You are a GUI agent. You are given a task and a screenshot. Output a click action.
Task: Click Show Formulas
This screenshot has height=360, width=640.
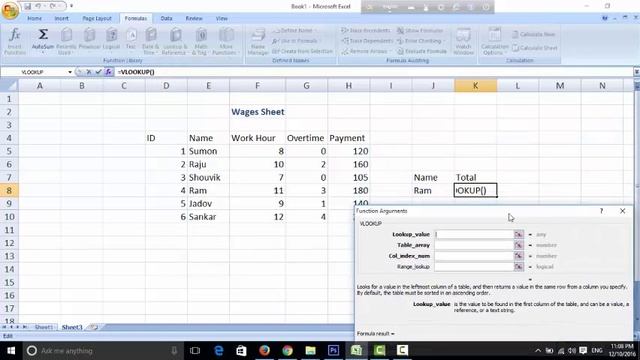[420, 31]
